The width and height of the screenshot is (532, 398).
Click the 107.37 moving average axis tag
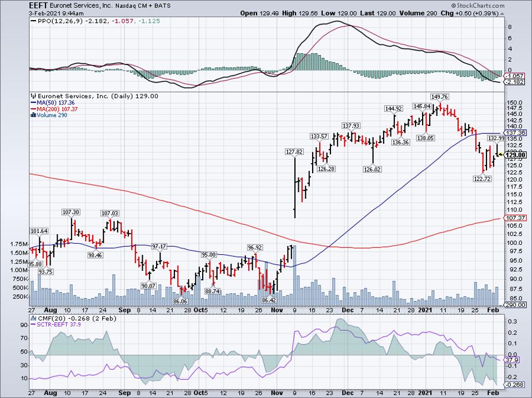(515, 218)
